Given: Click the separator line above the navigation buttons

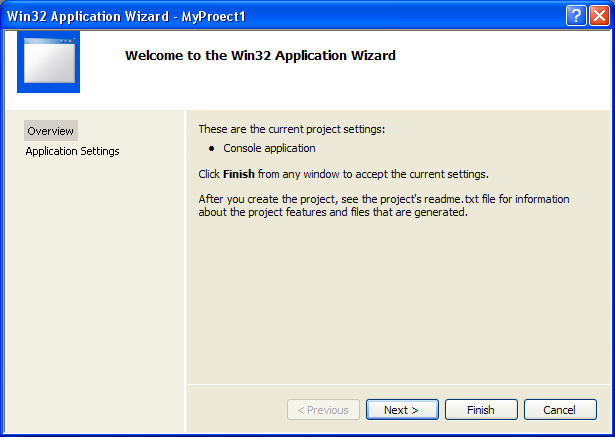Looking at the screenshot, I should tap(400, 385).
